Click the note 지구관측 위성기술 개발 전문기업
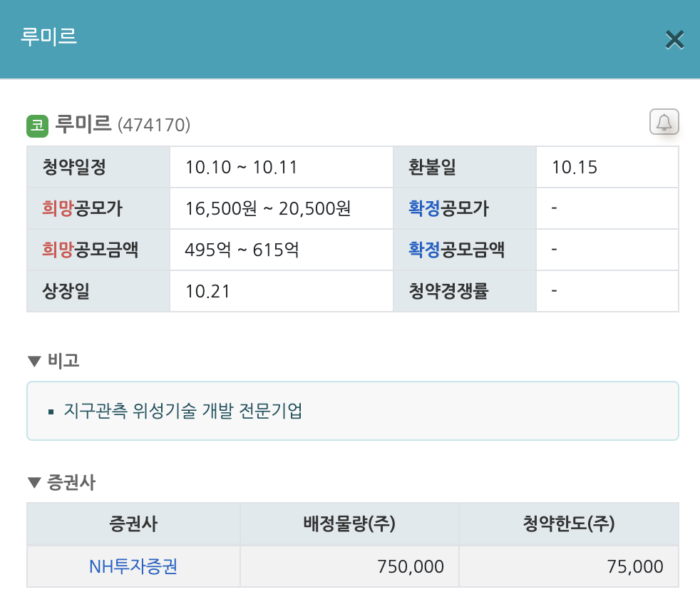The image size is (700, 602). (183, 411)
